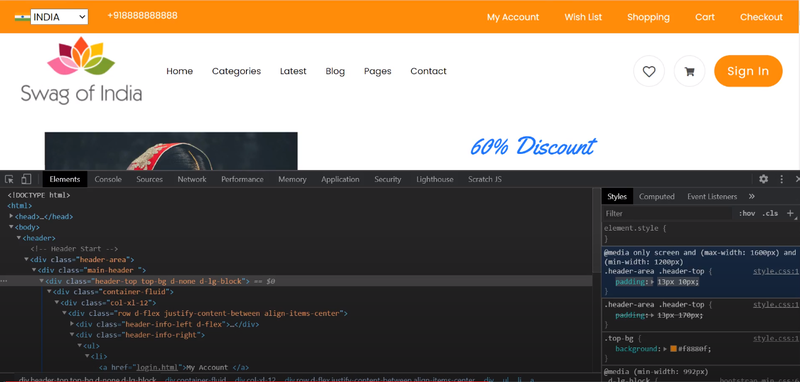Collapse the main-header div node
The width and height of the screenshot is (800, 382).
point(34,270)
